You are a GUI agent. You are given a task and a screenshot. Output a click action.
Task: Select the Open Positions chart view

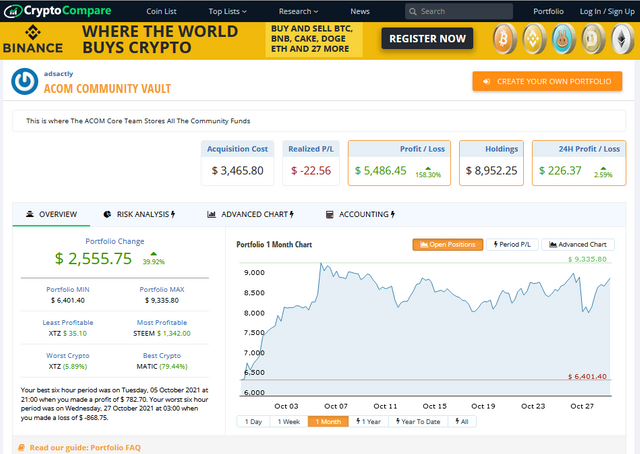448,245
